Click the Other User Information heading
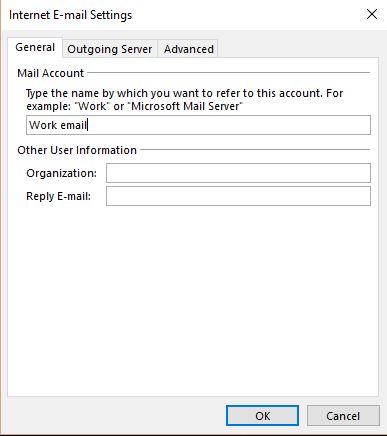The image size is (387, 436). [77, 150]
